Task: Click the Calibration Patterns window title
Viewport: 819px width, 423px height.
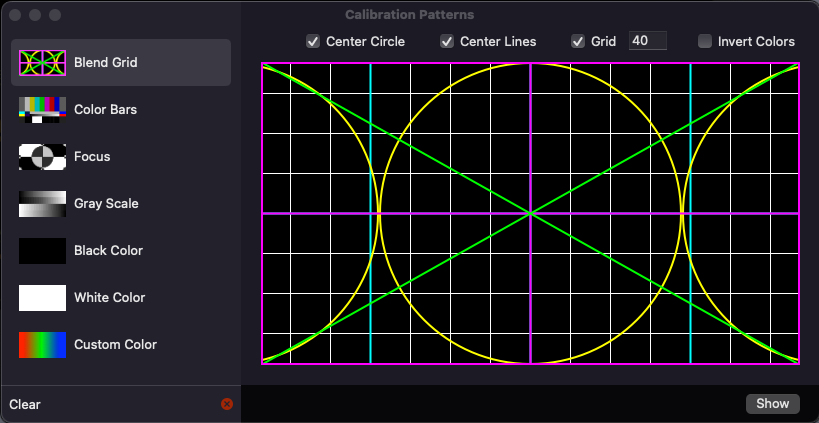Action: pos(410,15)
